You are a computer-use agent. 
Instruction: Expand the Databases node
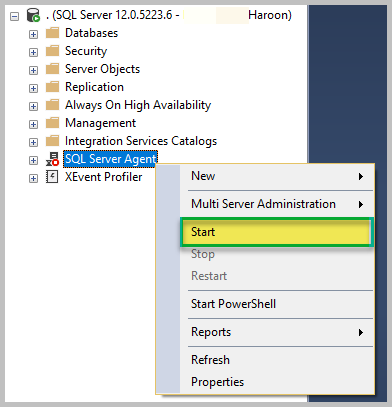pyautogui.click(x=33, y=34)
